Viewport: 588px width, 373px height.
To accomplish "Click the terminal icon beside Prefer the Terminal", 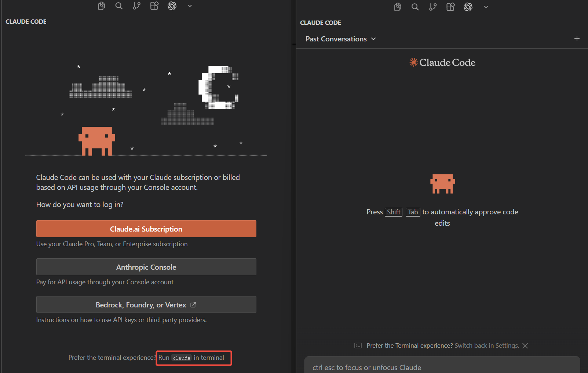I will [358, 346].
